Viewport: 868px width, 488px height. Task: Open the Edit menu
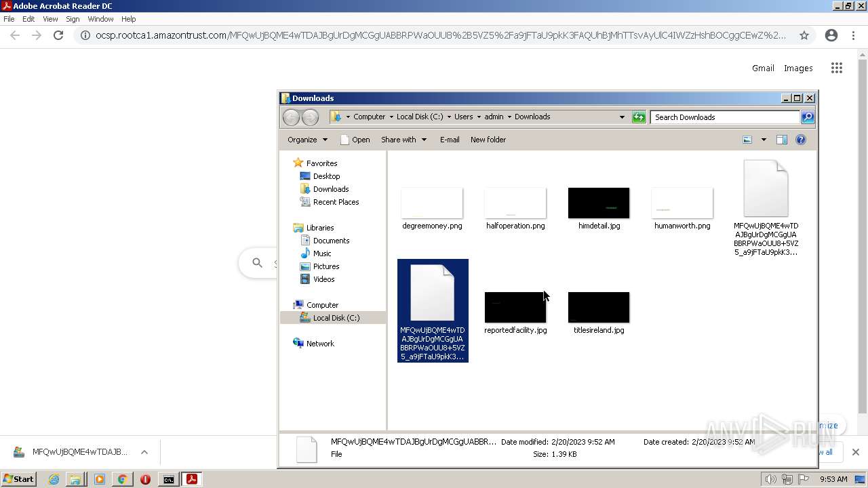coord(28,19)
